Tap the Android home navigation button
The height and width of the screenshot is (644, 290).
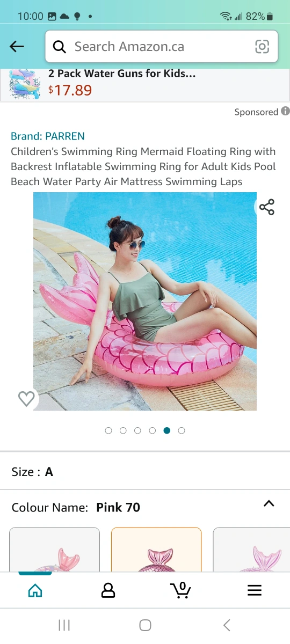145,625
